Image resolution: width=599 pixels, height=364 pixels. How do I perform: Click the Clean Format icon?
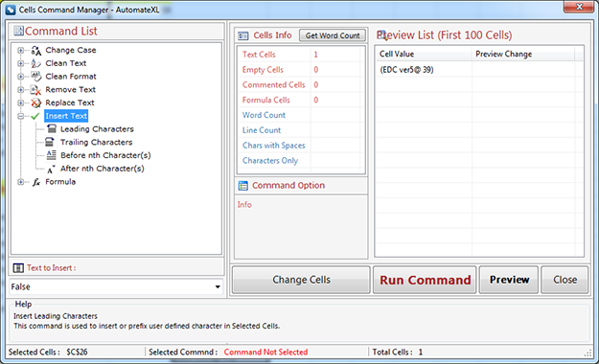(35, 77)
